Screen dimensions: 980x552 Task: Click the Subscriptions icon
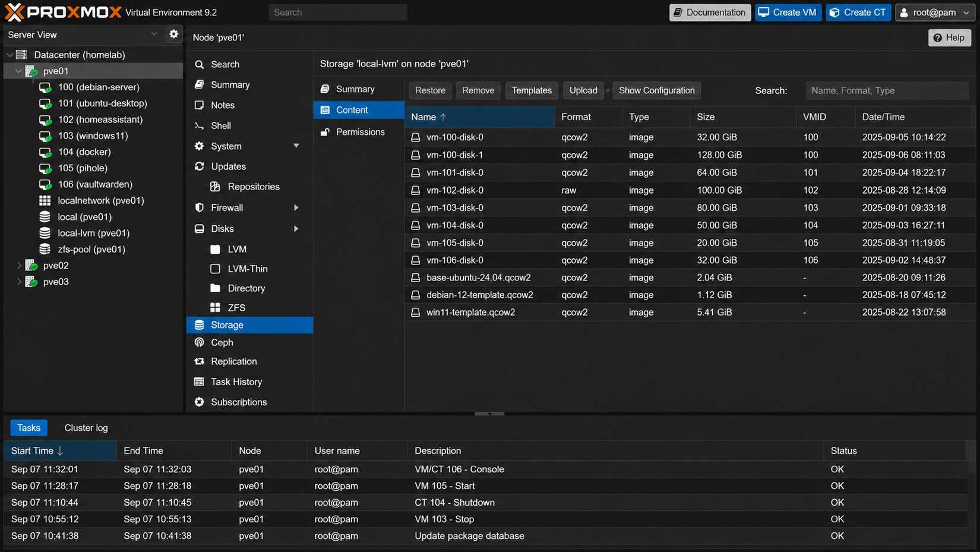[199, 402]
